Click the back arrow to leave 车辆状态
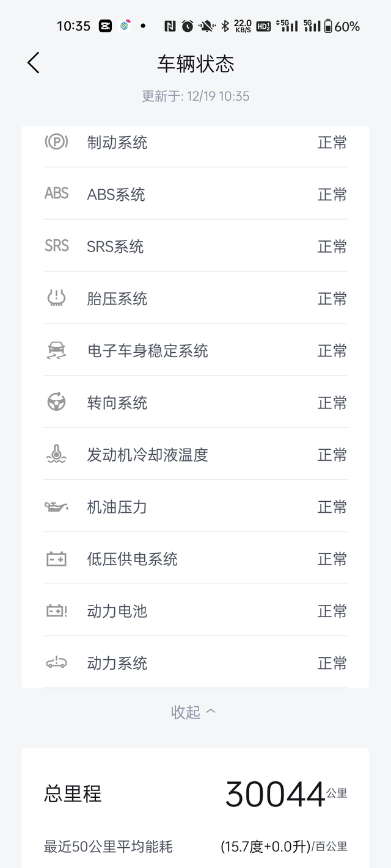Viewport: 391px width, 868px height. point(32,62)
